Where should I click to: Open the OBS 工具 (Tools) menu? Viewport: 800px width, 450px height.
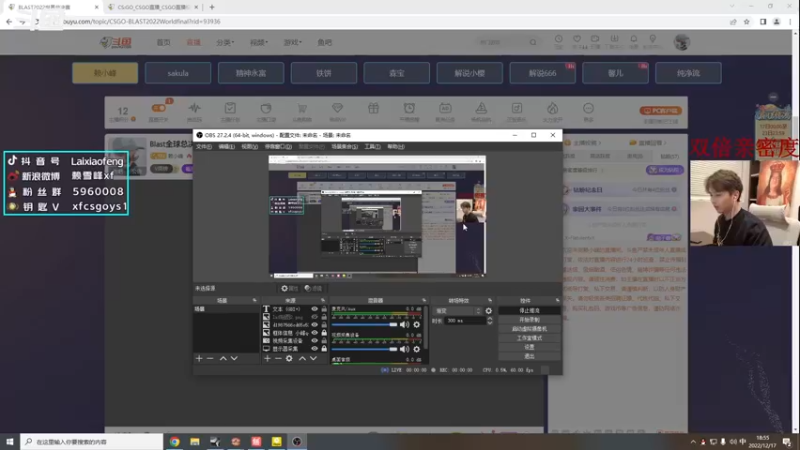coord(372,147)
